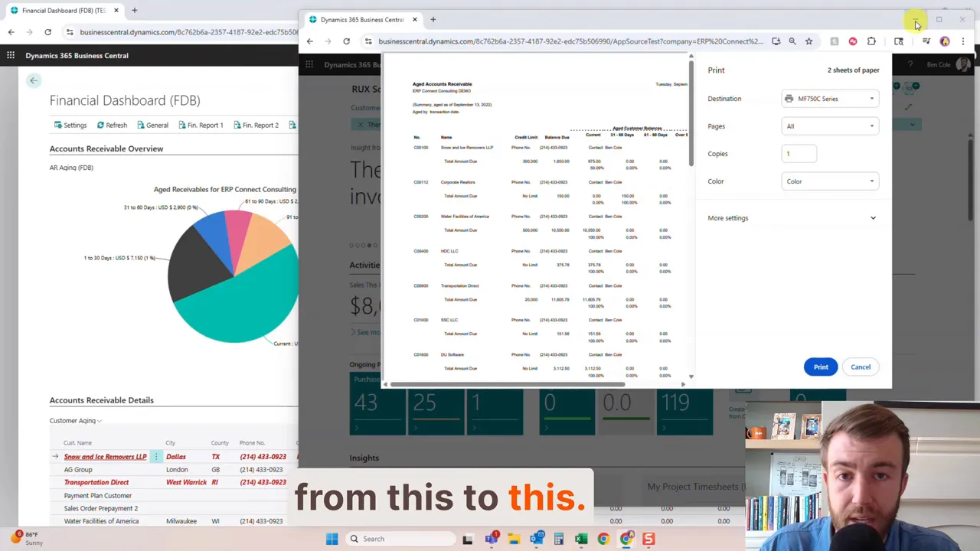Open Settings on the Financial Dashboard action bar

70,125
